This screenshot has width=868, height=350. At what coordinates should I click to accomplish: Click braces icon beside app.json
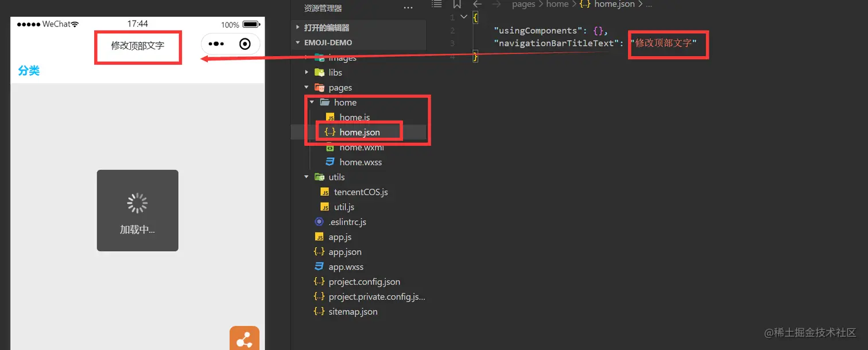[319, 251]
